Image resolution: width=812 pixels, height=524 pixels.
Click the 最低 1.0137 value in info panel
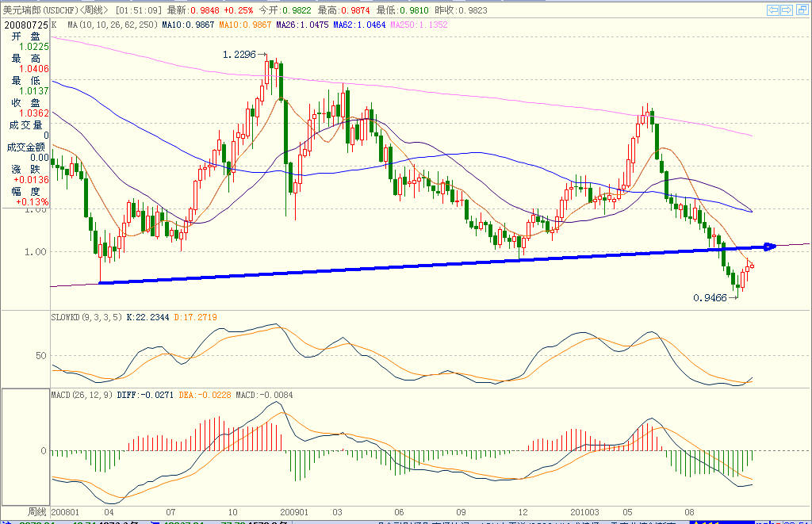click(x=33, y=91)
